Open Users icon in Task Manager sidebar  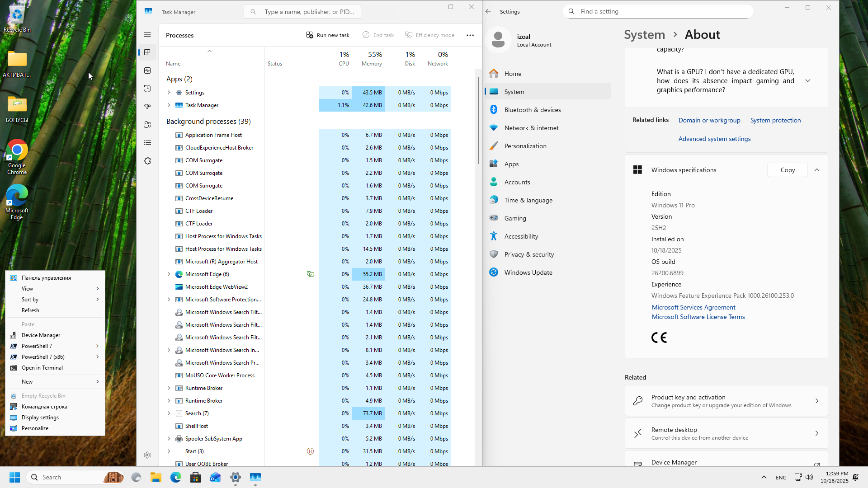tap(147, 125)
